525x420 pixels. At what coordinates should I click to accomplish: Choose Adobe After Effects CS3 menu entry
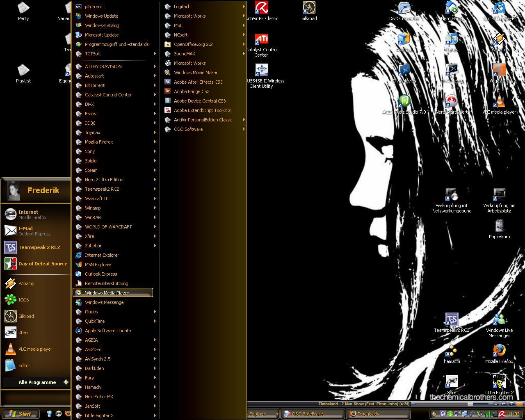pos(198,82)
